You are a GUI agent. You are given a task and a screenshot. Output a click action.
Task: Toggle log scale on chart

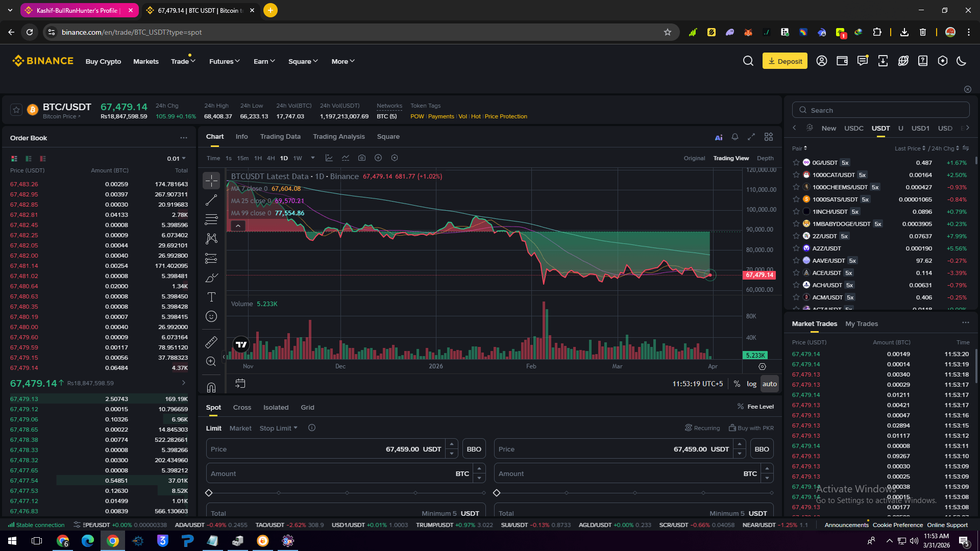click(751, 384)
